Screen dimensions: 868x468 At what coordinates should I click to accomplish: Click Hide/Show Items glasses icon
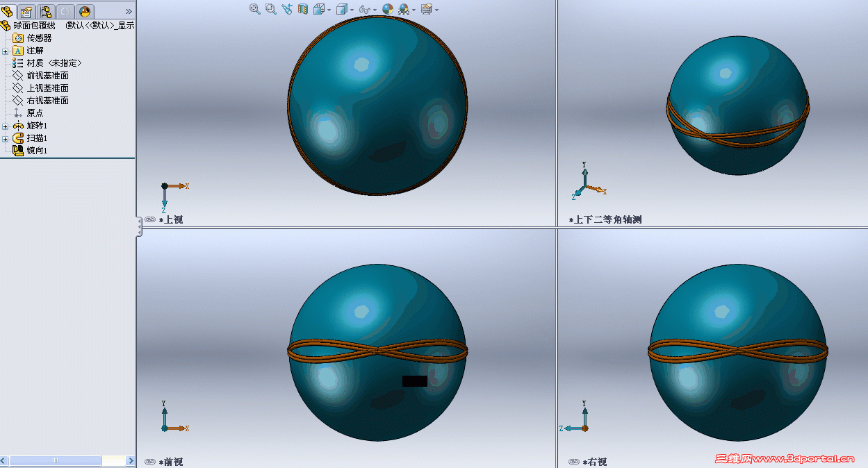(364, 9)
